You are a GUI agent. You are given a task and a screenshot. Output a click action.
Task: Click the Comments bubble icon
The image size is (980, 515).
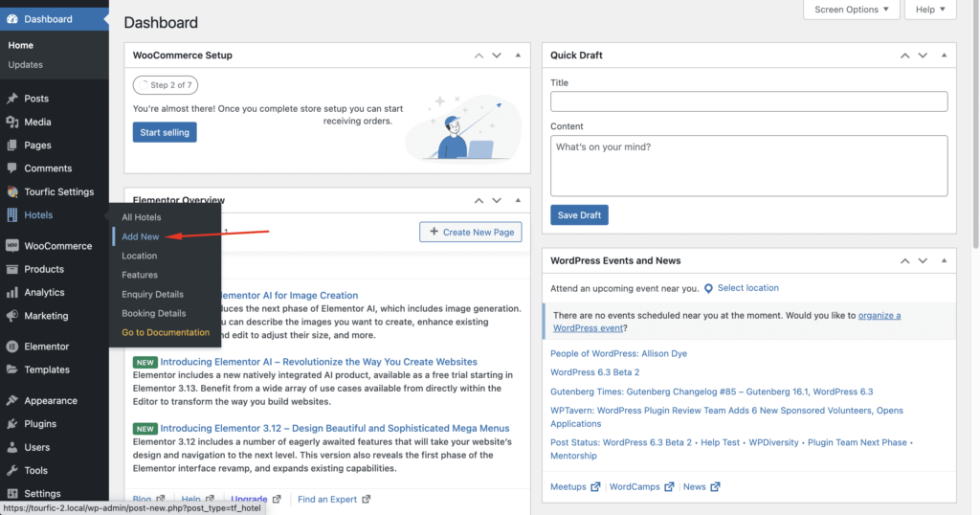click(11, 168)
